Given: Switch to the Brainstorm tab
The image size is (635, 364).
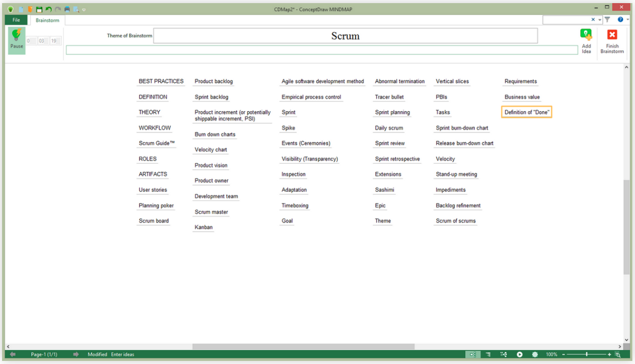Looking at the screenshot, I should [x=47, y=20].
